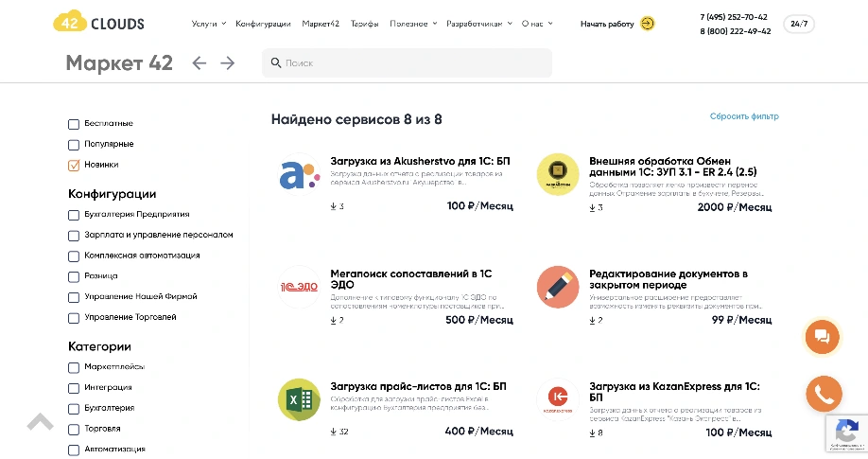
Task: Click the orange phone call button
Action: [x=822, y=394]
